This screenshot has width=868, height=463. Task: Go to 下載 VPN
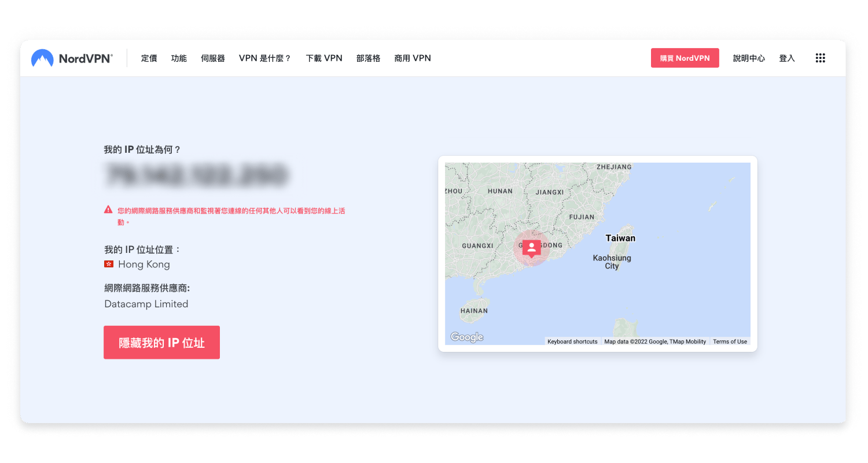(x=324, y=58)
